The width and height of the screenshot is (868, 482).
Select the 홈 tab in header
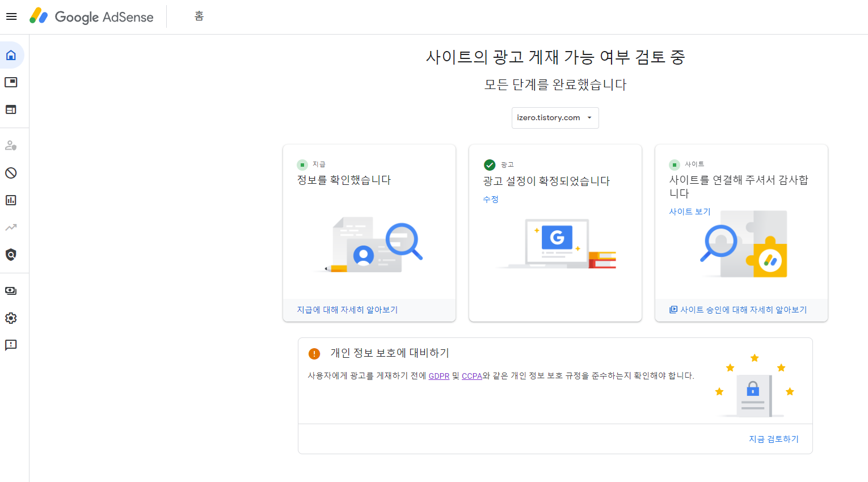(x=199, y=16)
